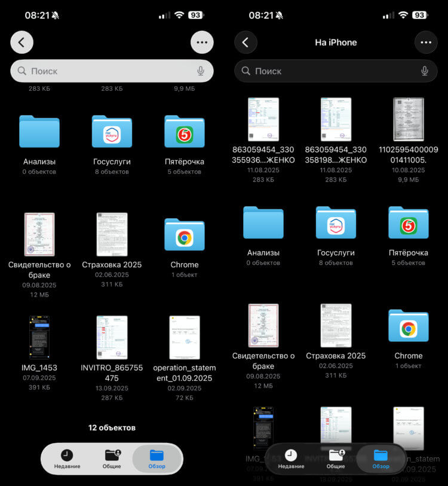Screen dimensions: 448x486
Task: Tap silent bell icon by left clock
Action: pos(56,15)
